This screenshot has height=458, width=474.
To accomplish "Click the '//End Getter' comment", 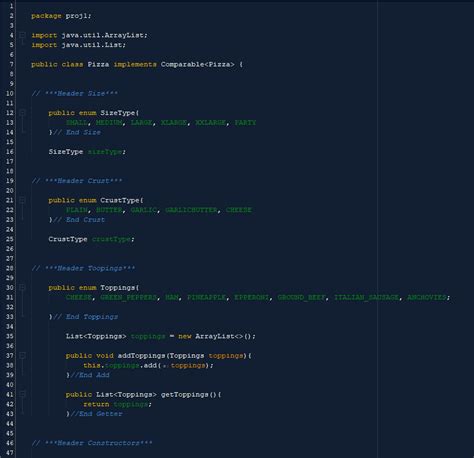I will pos(96,414).
